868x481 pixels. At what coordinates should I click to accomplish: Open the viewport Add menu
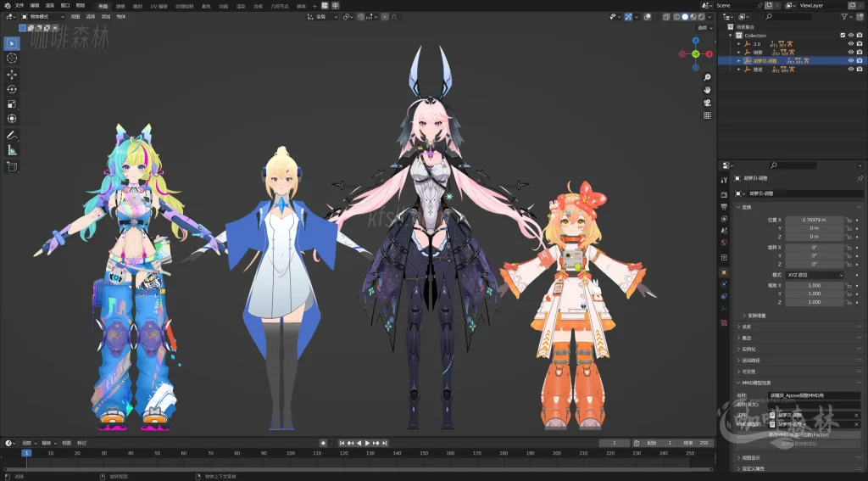tap(106, 17)
